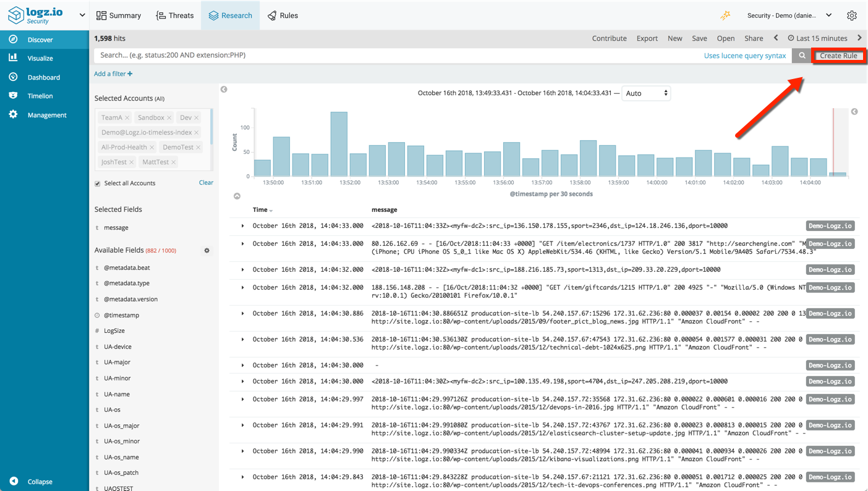Expand the 14:04:29.843 log row
Image resolution: width=868 pixels, height=491 pixels.
242,477
